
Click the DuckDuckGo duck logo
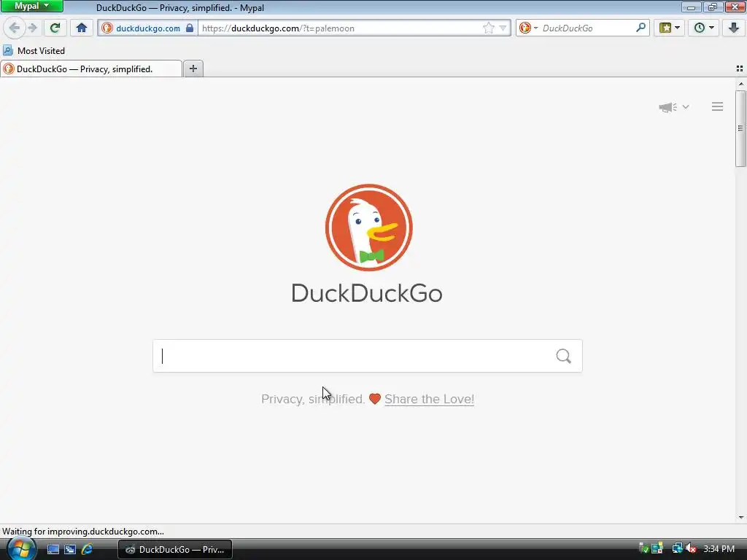click(368, 227)
